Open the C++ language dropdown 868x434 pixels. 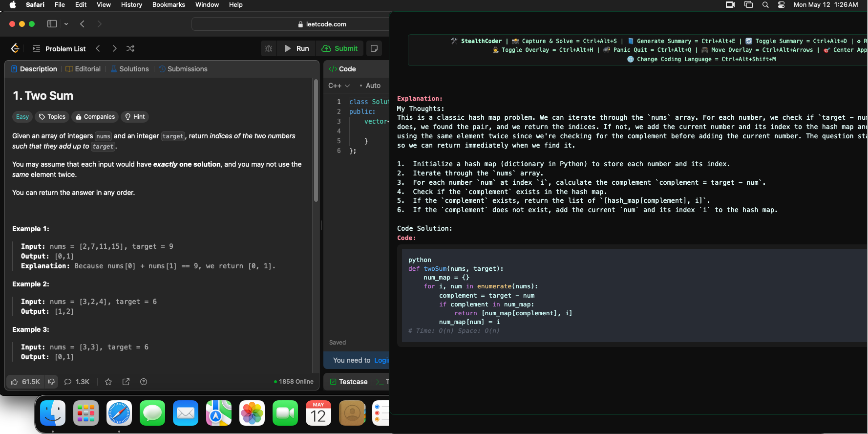coord(339,86)
